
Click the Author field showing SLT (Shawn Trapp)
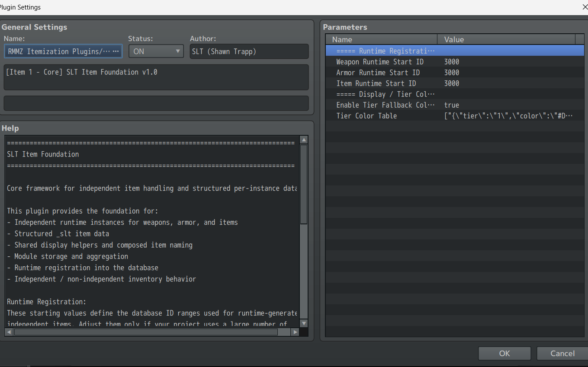click(x=249, y=51)
